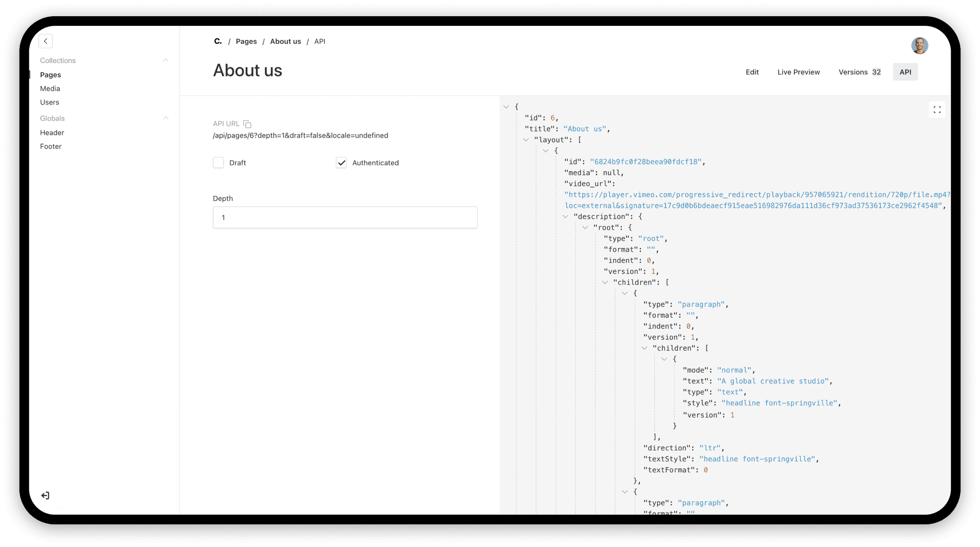Image resolution: width=980 pixels, height=547 pixels.
Task: Go to dashboard via the C. logo
Action: [x=218, y=42]
